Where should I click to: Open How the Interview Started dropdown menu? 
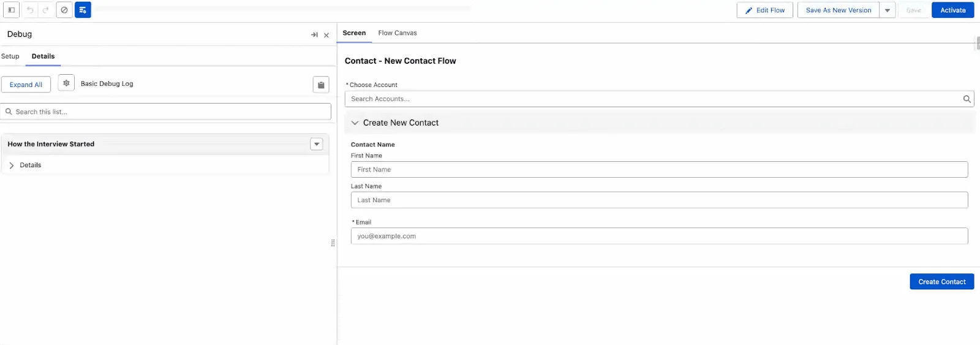(x=316, y=144)
